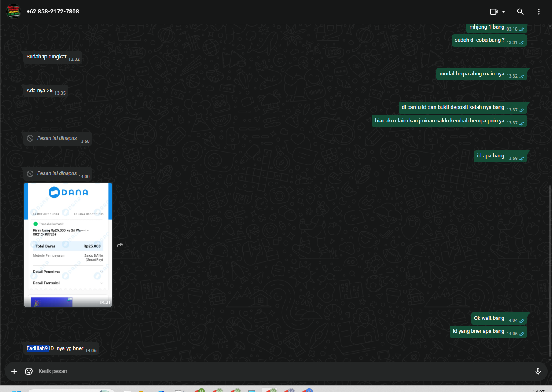Viewport: 552px width, 392px height.
Task: Select the 'Sudah tp rungkat' message
Action: click(x=53, y=58)
